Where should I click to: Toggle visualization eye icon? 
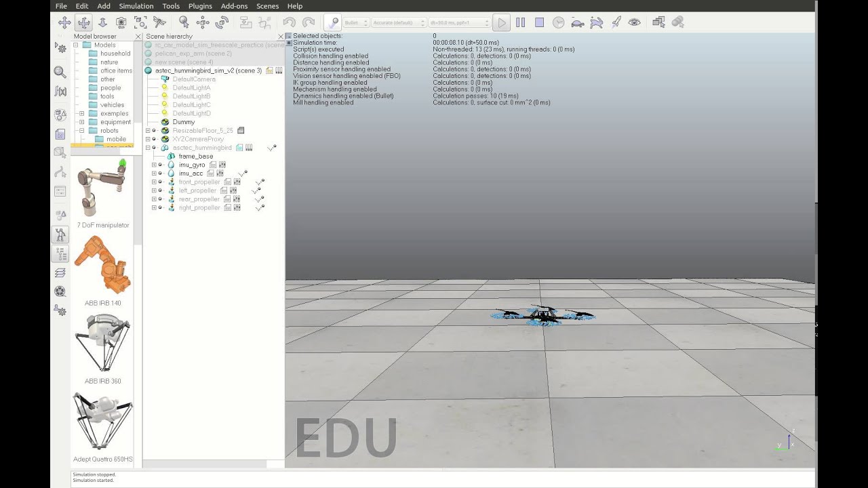pyautogui.click(x=635, y=22)
